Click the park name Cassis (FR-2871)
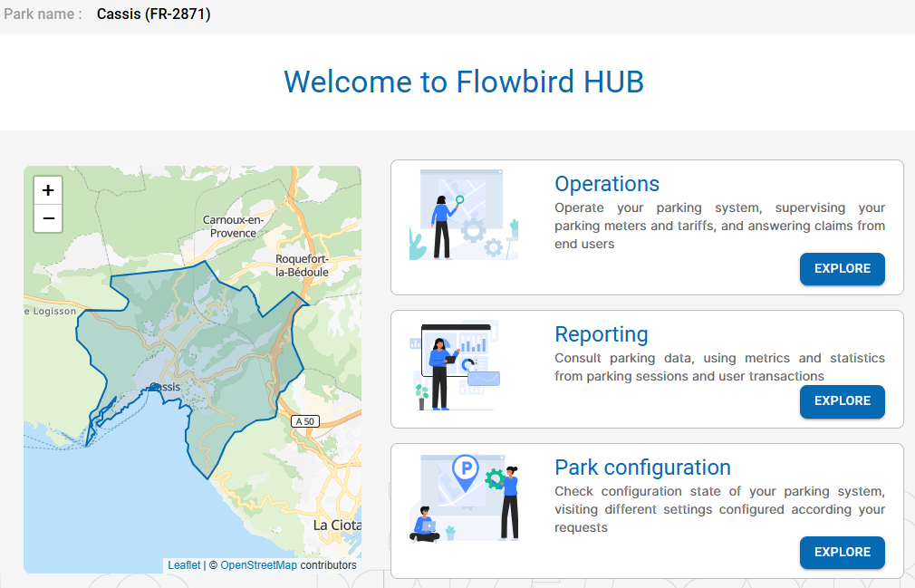 click(153, 14)
